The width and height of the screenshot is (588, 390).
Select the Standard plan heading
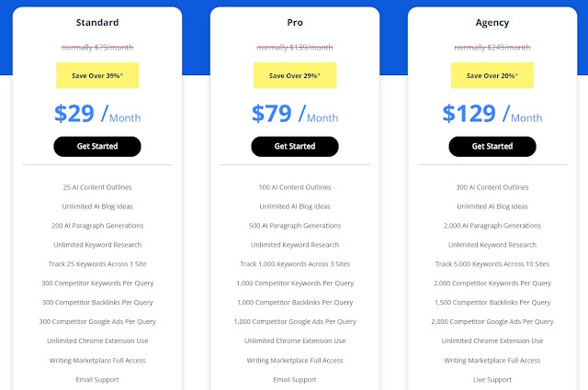(x=97, y=22)
